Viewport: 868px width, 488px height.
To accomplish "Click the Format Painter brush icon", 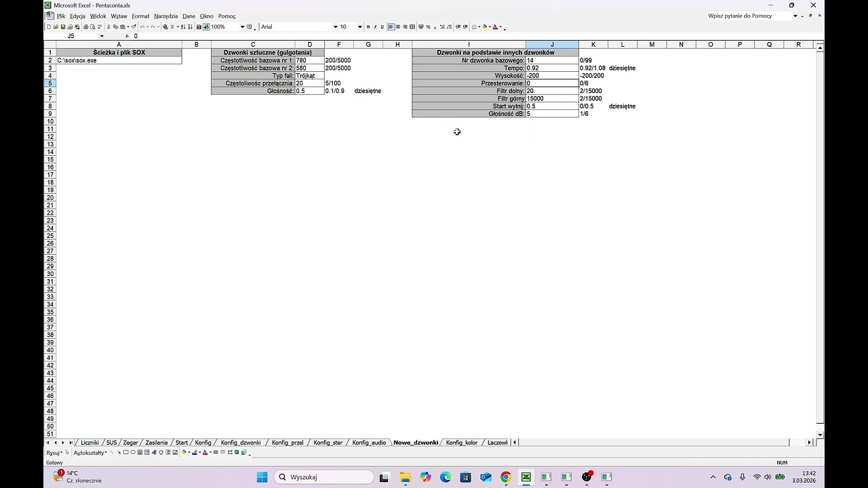I will [x=134, y=27].
